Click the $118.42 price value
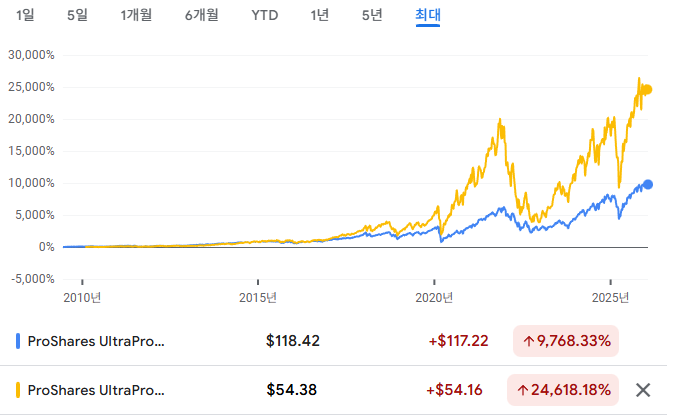Image resolution: width=683 pixels, height=417 pixels. click(x=293, y=341)
